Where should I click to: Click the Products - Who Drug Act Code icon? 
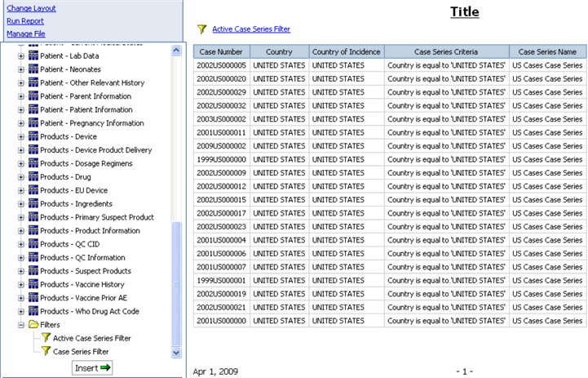pyautogui.click(x=33, y=312)
